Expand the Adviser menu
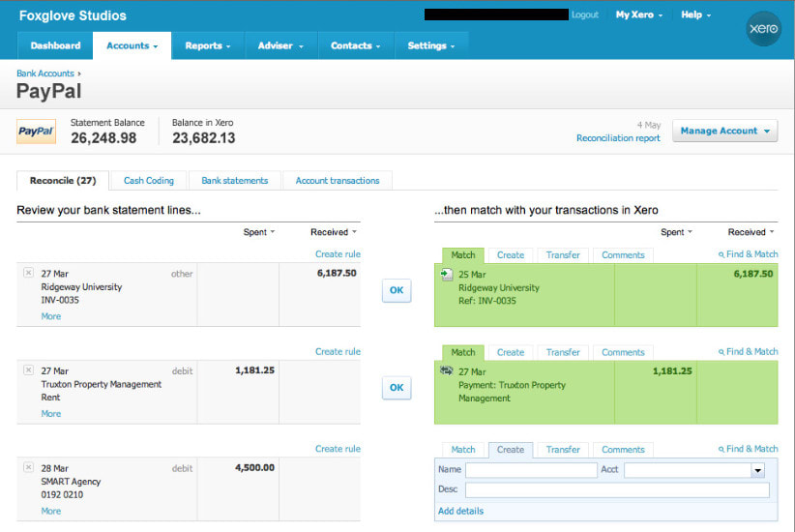This screenshot has height=532, width=795. pyautogui.click(x=280, y=45)
